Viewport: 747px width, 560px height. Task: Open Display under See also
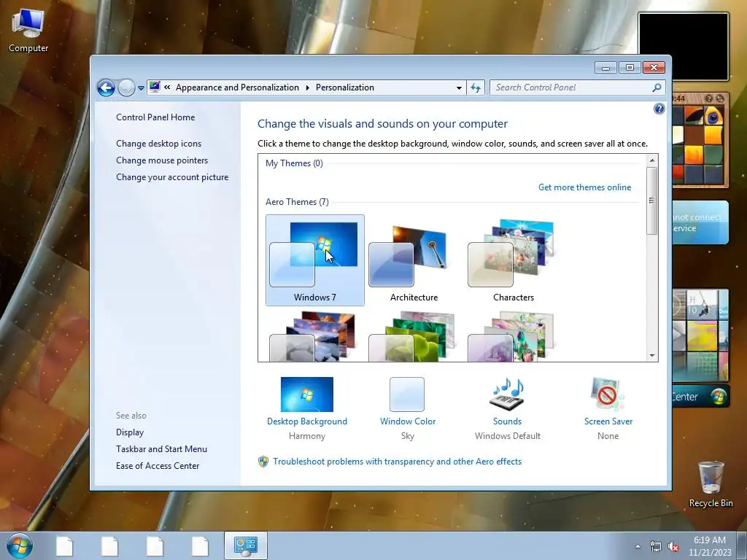click(x=130, y=432)
